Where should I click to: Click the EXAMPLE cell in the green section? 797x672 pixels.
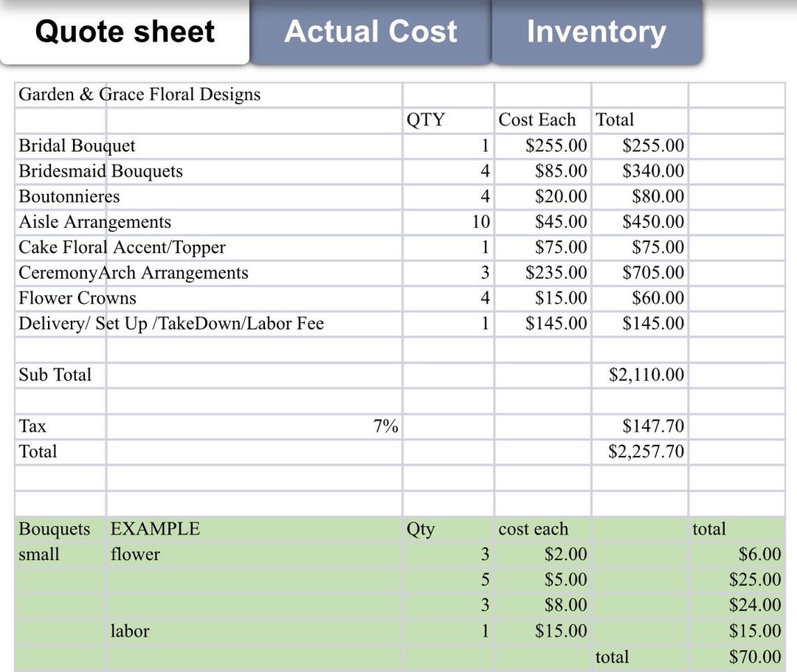click(156, 529)
